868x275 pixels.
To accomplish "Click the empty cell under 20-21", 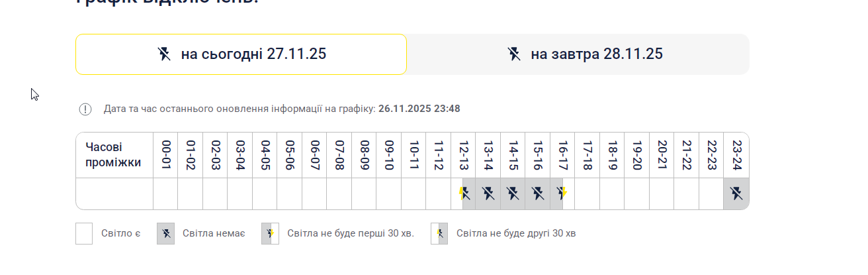I will pyautogui.click(x=662, y=193).
